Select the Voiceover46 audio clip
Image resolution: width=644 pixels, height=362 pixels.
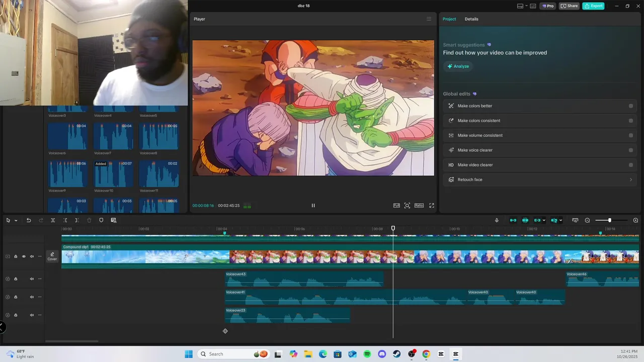602,279
